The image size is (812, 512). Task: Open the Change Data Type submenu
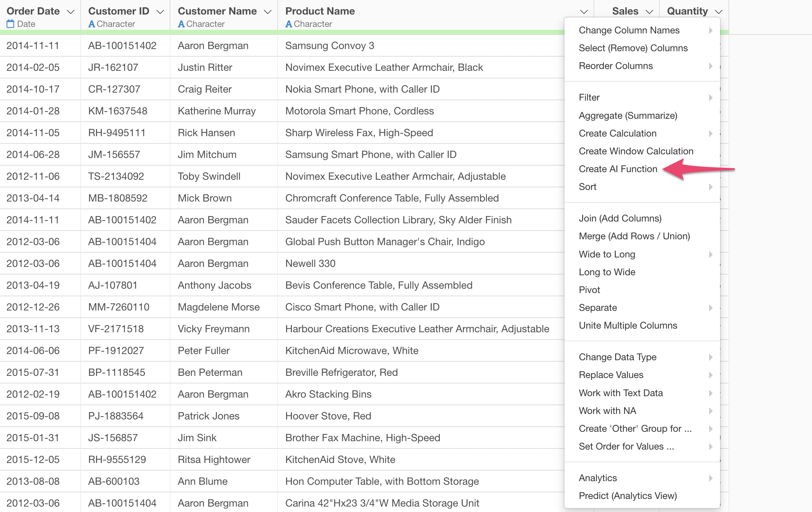pyautogui.click(x=617, y=357)
